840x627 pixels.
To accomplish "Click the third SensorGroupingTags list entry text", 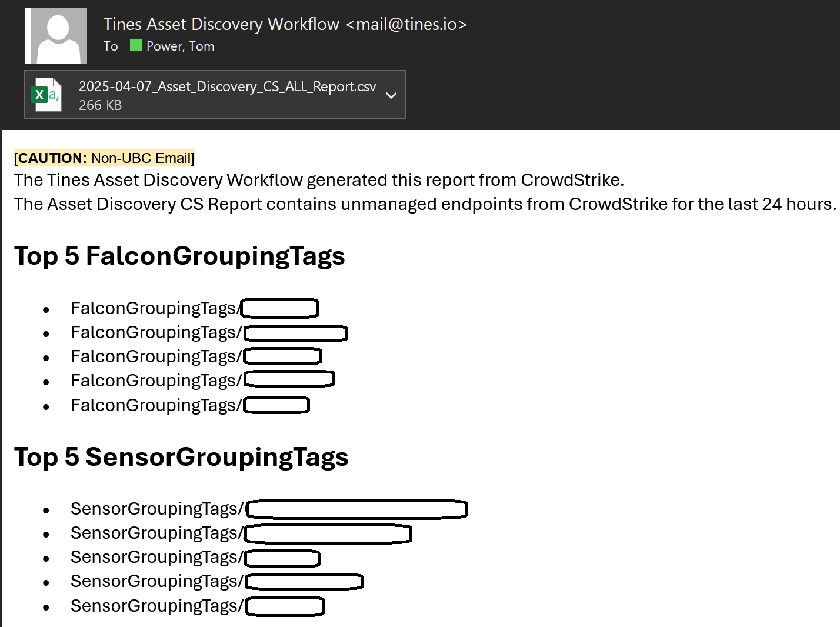I will pos(156,558).
